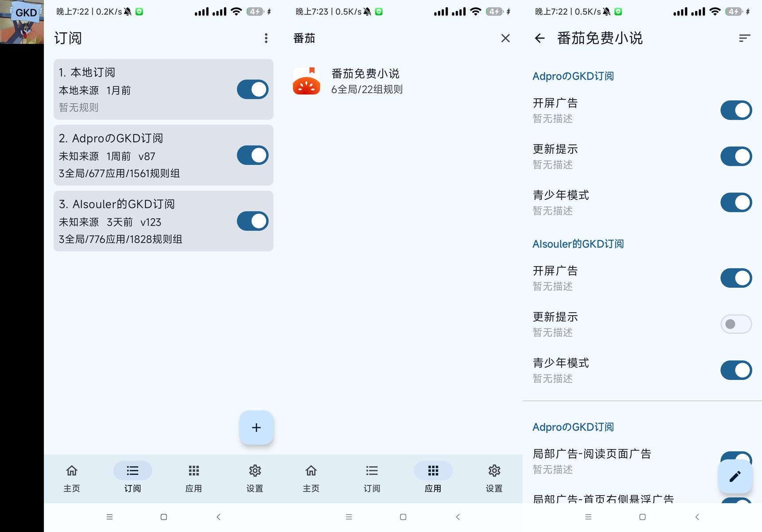762x532 pixels.
Task: Tap the GKD cartoon thumbnail image
Action: pos(22,22)
